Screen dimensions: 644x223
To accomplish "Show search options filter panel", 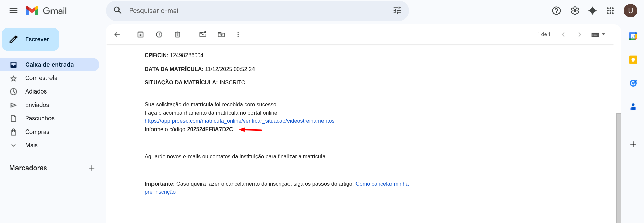I will pos(397,11).
